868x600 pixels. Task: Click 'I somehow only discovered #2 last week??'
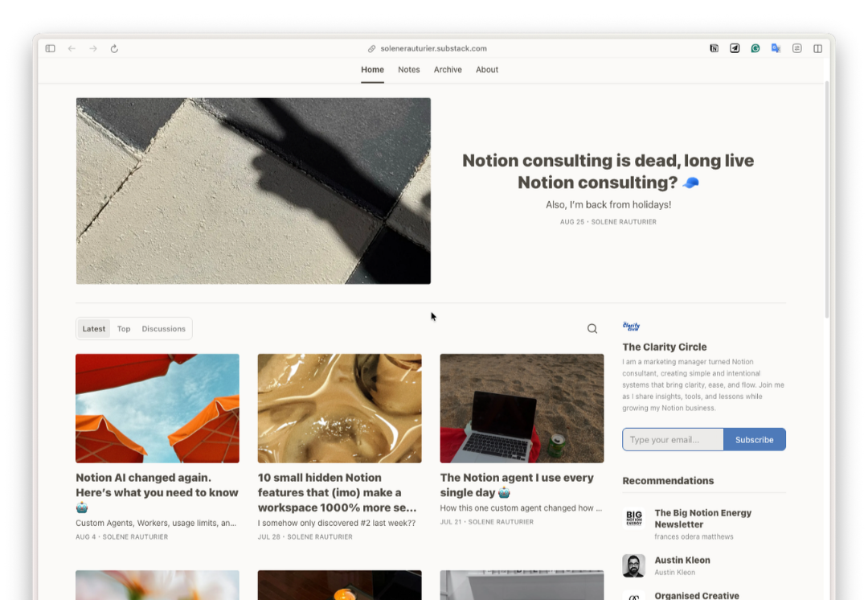pos(337,523)
